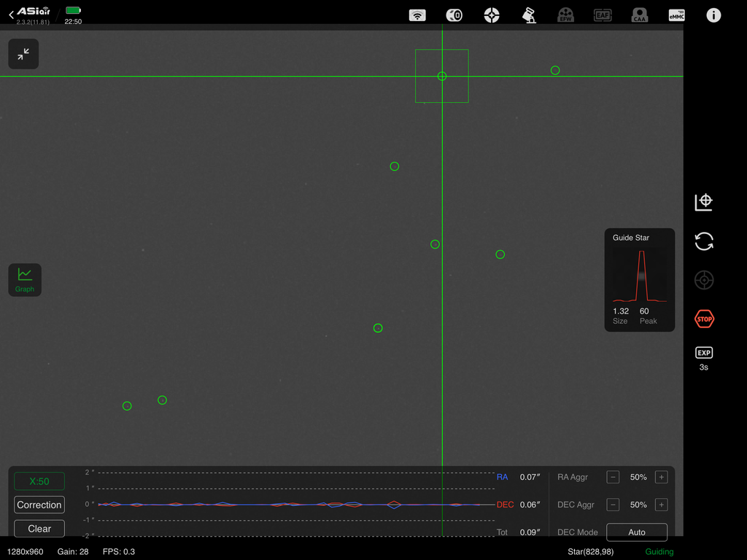The width and height of the screenshot is (747, 560).
Task: Open the info icon
Action: pyautogui.click(x=713, y=15)
